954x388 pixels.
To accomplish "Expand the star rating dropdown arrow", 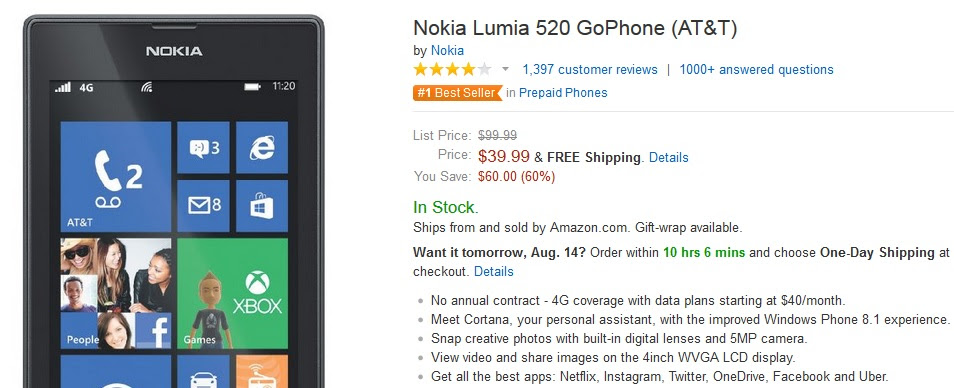I will 505,69.
